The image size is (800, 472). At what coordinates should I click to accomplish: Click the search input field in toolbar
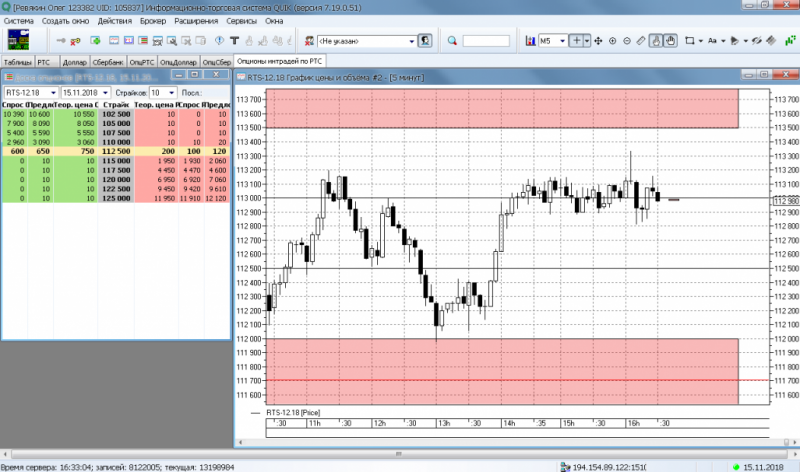tap(486, 41)
